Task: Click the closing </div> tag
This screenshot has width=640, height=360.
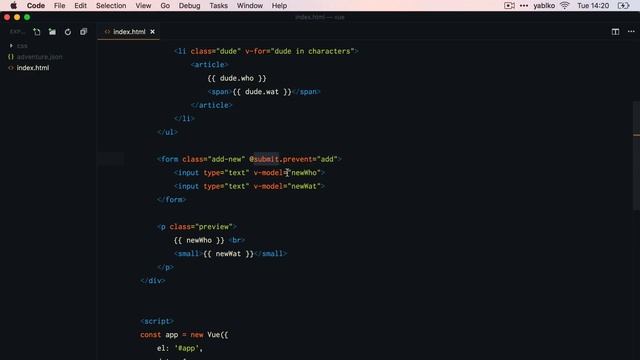Action: point(153,280)
